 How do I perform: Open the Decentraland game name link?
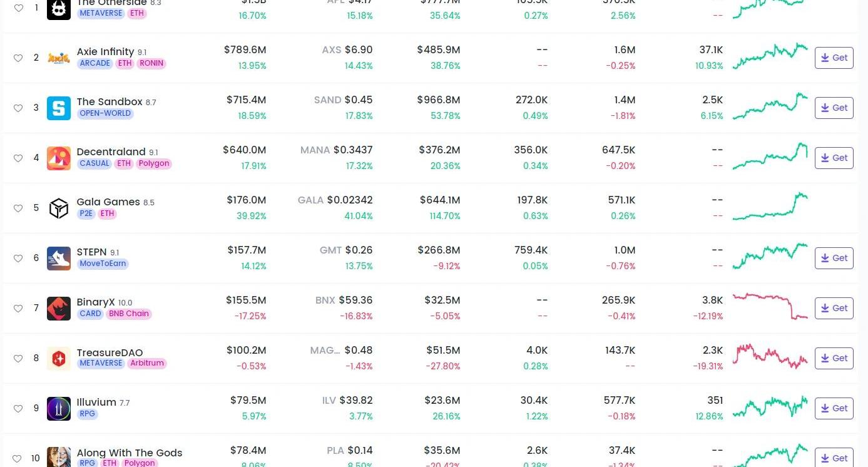[x=111, y=151]
